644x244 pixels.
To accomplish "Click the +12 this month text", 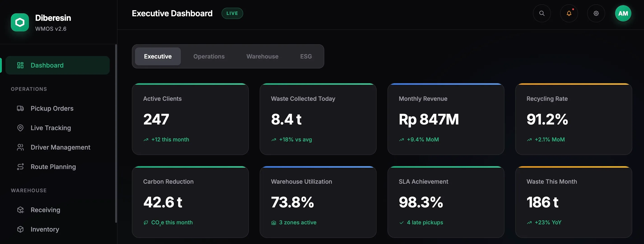I will coord(170,140).
